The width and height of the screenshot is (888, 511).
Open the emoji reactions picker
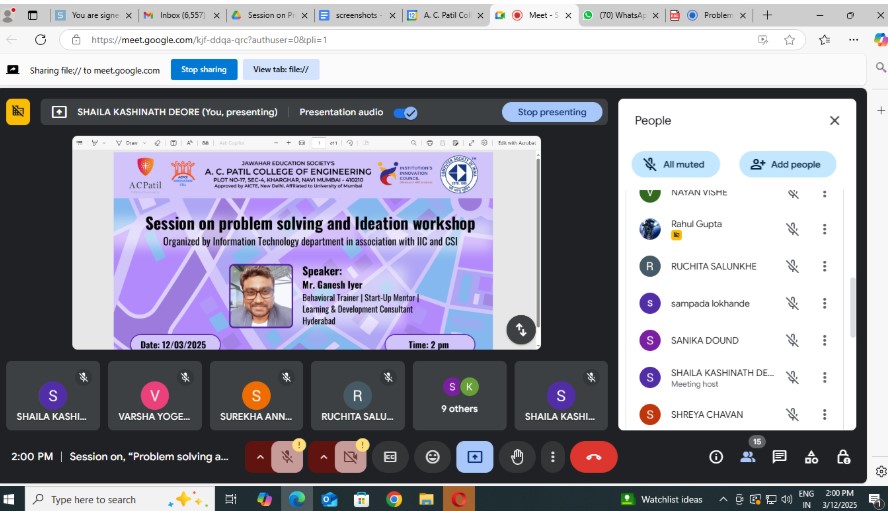432,457
